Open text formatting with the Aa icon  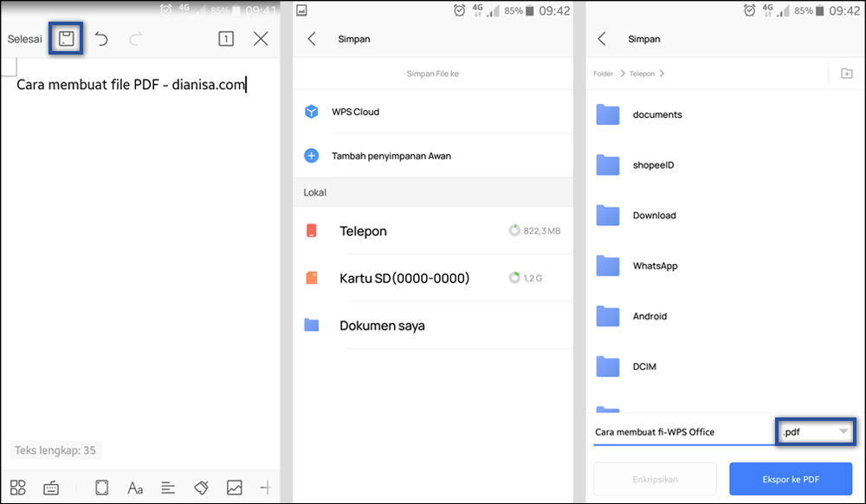pyautogui.click(x=135, y=488)
